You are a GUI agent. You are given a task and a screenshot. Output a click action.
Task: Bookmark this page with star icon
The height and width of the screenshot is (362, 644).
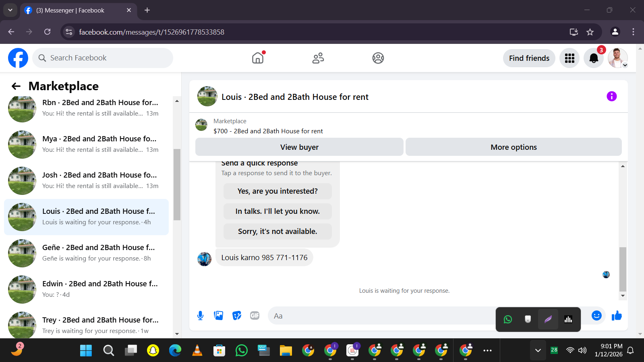coord(590,32)
